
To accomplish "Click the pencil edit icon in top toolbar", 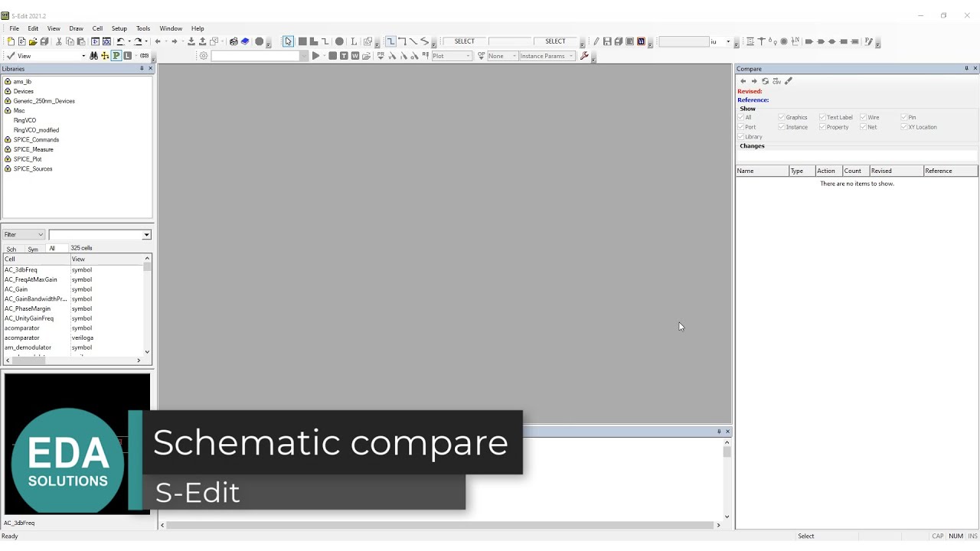I will 596,41.
